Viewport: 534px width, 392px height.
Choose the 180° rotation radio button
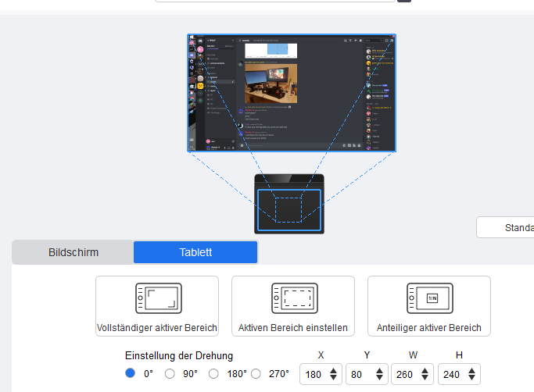213,374
